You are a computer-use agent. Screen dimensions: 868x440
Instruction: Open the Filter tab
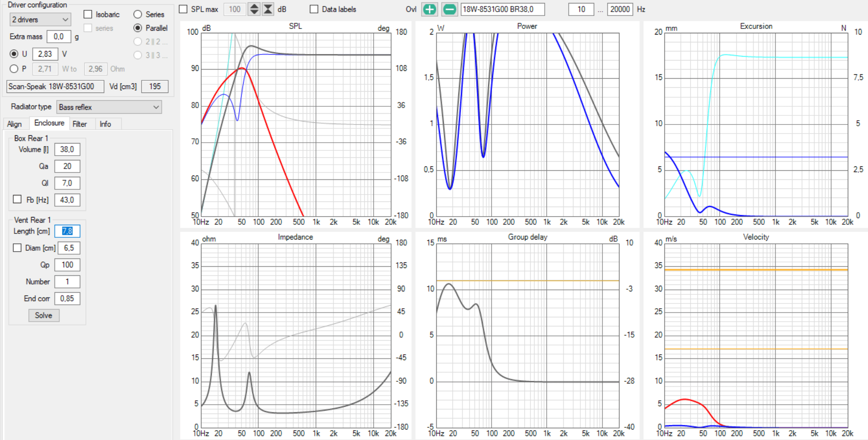(79, 124)
